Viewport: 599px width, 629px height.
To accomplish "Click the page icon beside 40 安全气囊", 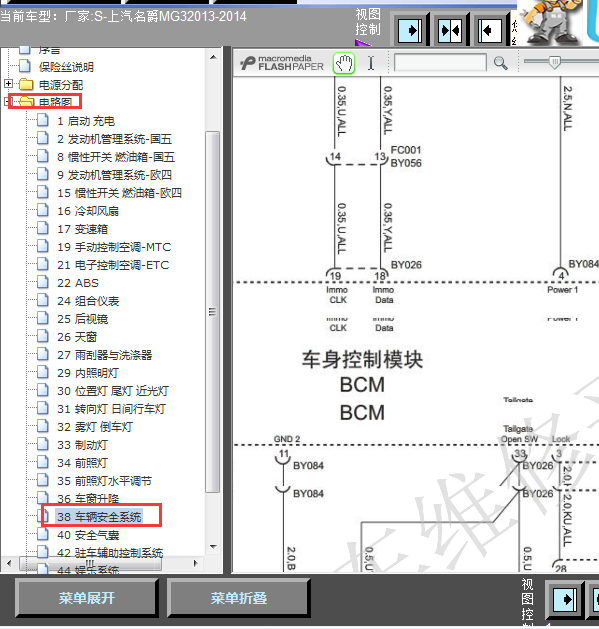I will [43, 534].
